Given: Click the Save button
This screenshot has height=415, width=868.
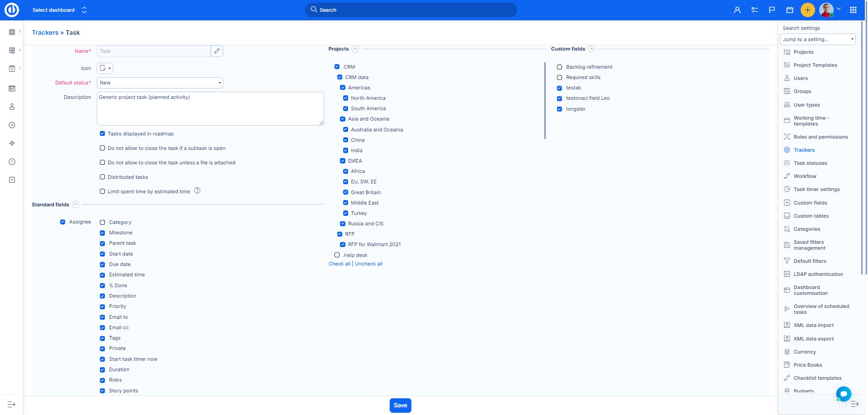Looking at the screenshot, I should [400, 405].
